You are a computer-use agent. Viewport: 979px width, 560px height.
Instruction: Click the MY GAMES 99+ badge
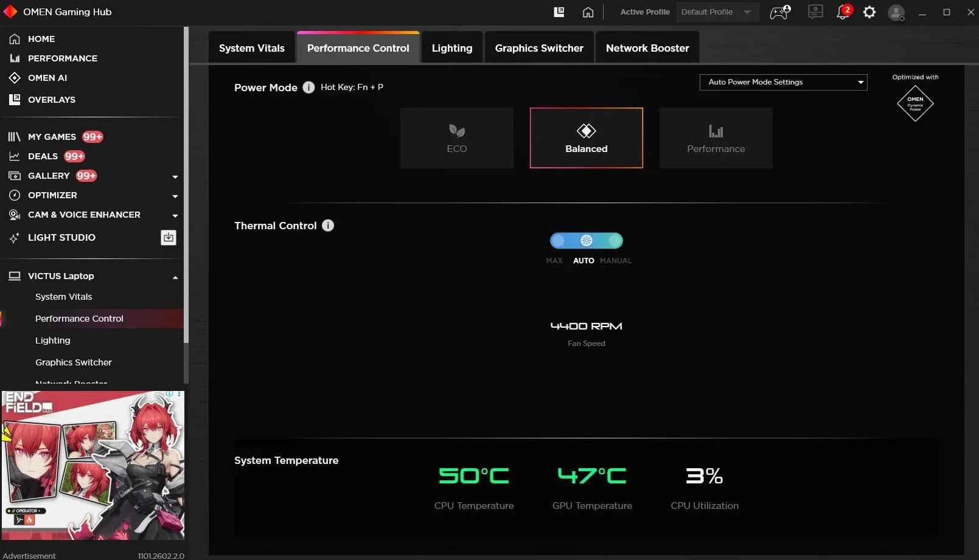click(93, 137)
